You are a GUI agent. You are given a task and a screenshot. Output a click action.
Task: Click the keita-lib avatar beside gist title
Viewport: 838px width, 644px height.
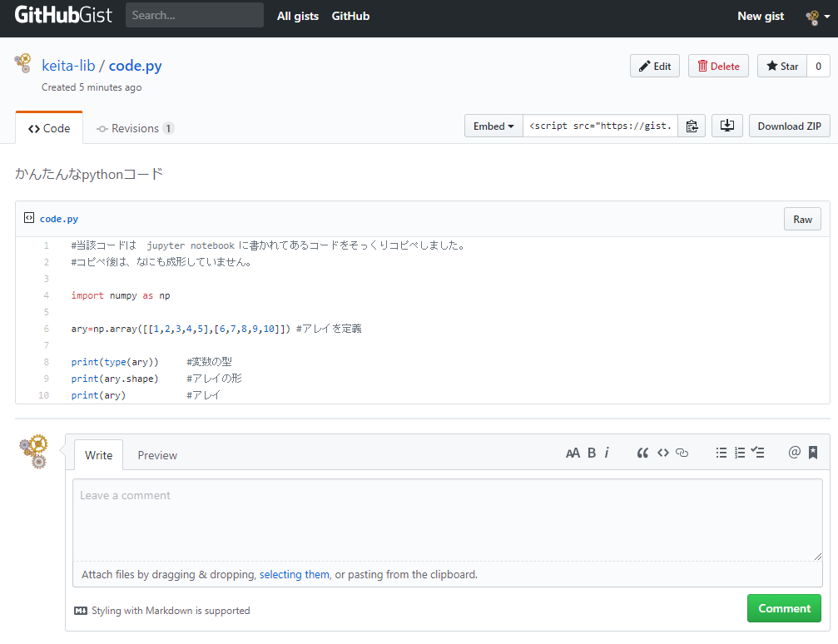[x=23, y=63]
